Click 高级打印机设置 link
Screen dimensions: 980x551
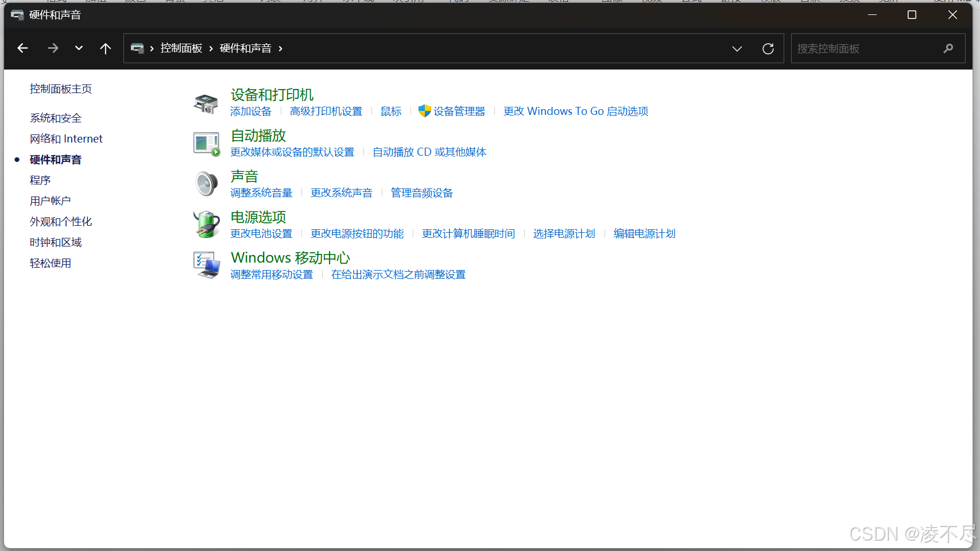click(x=326, y=111)
